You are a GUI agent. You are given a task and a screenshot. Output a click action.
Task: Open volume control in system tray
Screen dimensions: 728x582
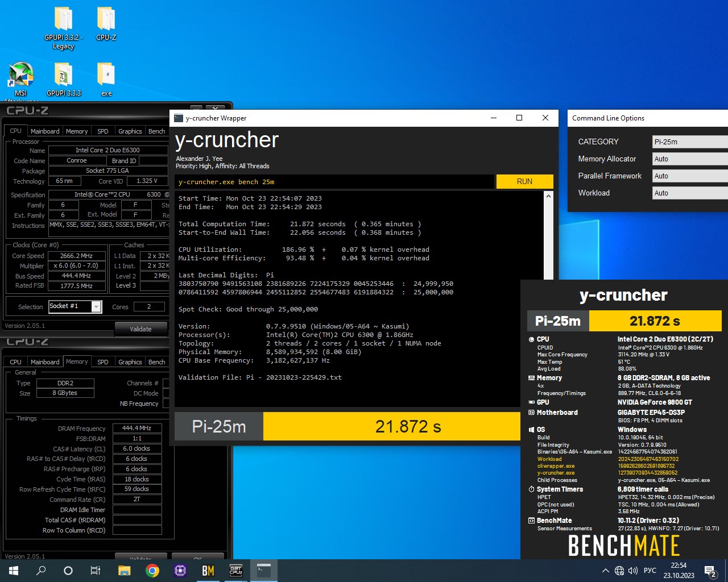point(633,571)
